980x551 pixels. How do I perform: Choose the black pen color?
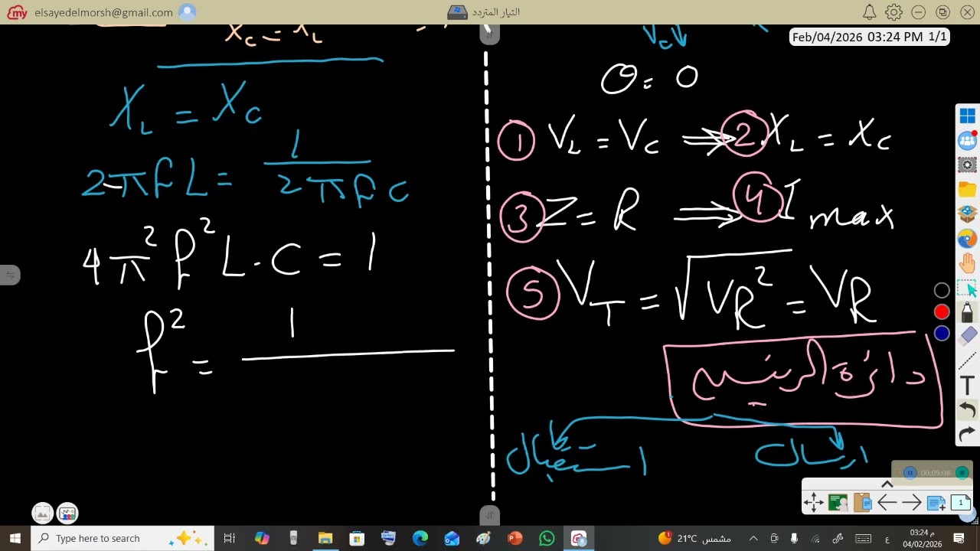click(x=942, y=290)
